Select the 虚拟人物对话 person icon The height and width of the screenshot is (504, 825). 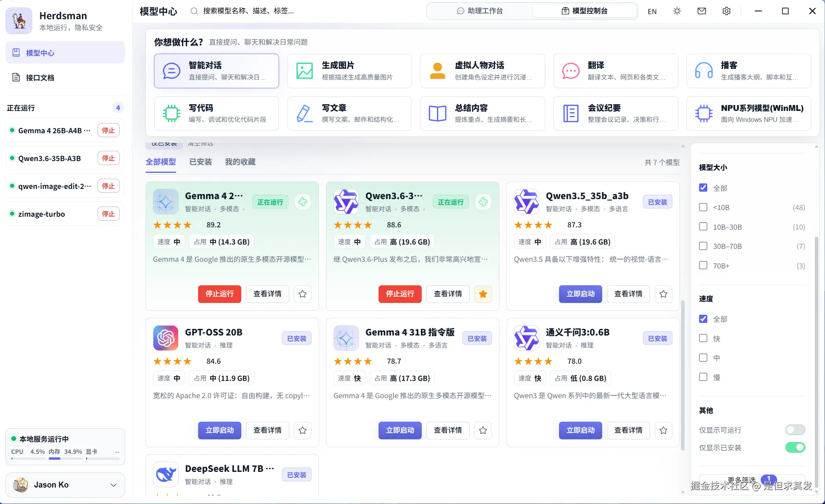(437, 71)
